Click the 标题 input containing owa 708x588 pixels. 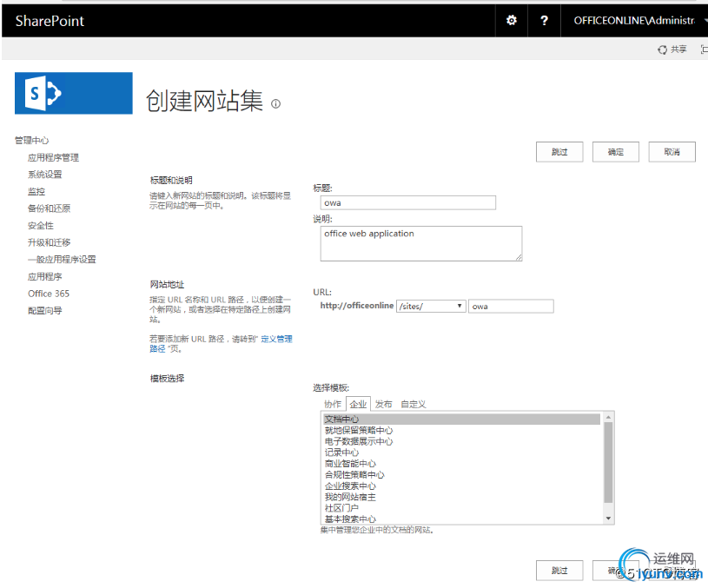point(407,202)
